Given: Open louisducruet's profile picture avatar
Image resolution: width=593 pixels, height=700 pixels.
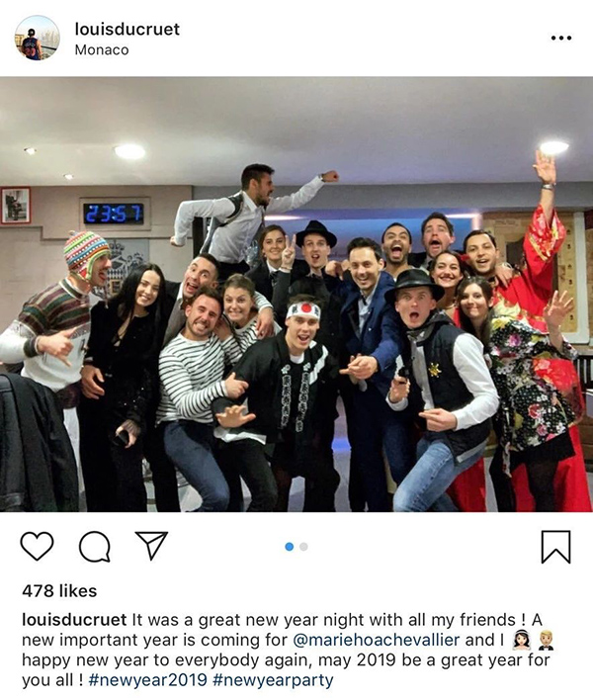Looking at the screenshot, I should pos(37,38).
